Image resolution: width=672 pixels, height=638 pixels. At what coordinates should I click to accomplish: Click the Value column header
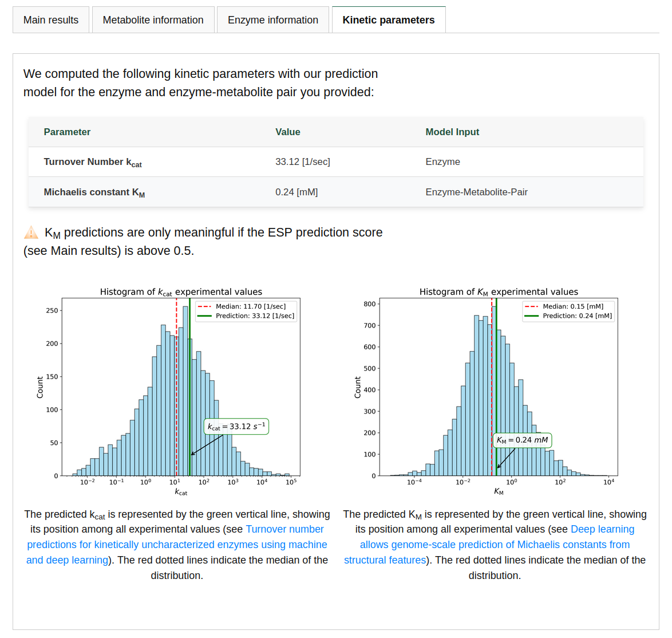point(287,132)
